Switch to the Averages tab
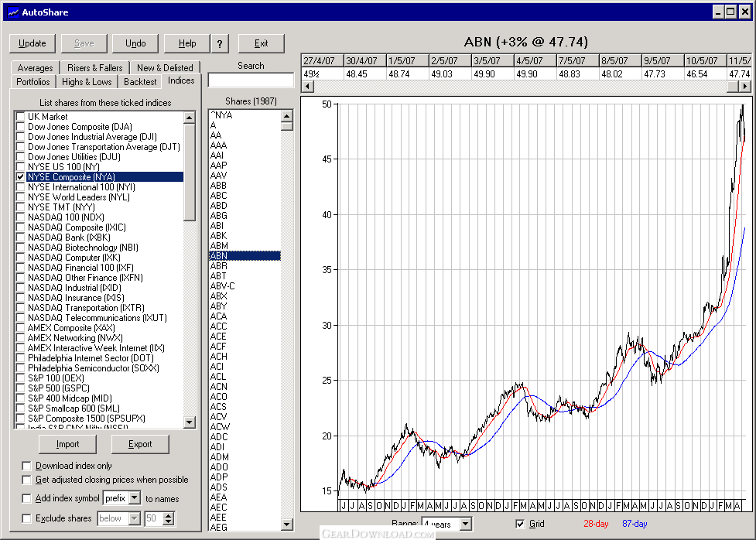 pos(35,68)
